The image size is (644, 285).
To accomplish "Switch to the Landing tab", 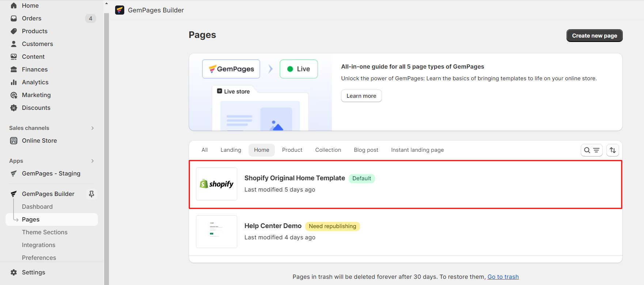I will (x=231, y=150).
